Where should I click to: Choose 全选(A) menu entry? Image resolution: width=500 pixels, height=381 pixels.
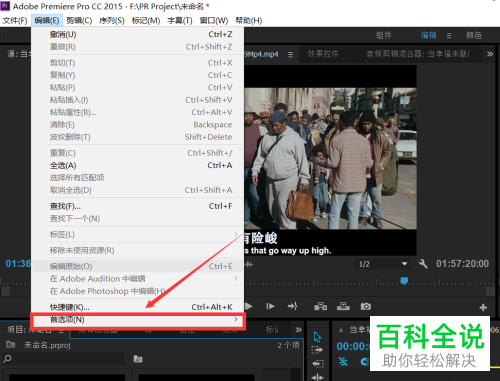click(x=138, y=165)
